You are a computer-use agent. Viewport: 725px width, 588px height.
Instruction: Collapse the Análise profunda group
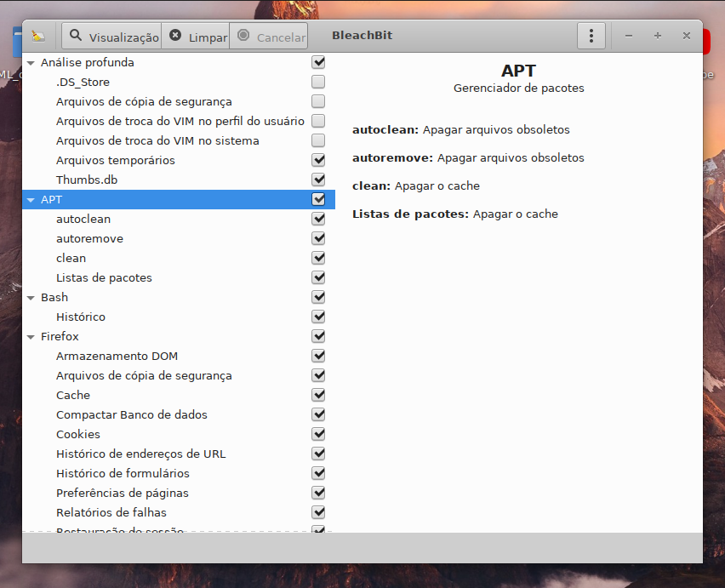point(31,63)
